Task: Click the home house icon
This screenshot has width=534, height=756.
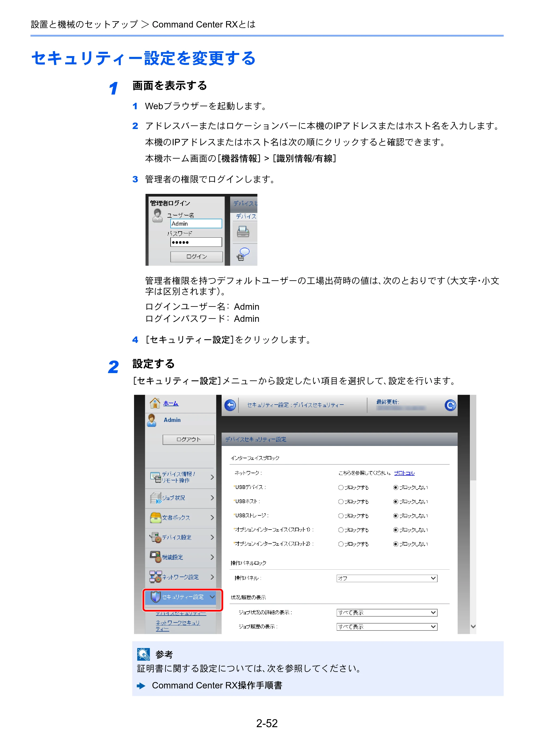Action: click(155, 403)
